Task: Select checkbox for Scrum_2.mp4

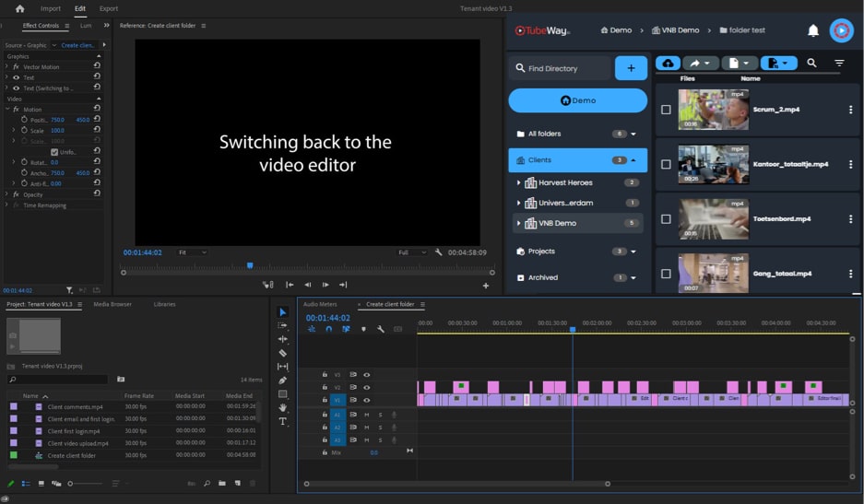Action: (x=666, y=110)
